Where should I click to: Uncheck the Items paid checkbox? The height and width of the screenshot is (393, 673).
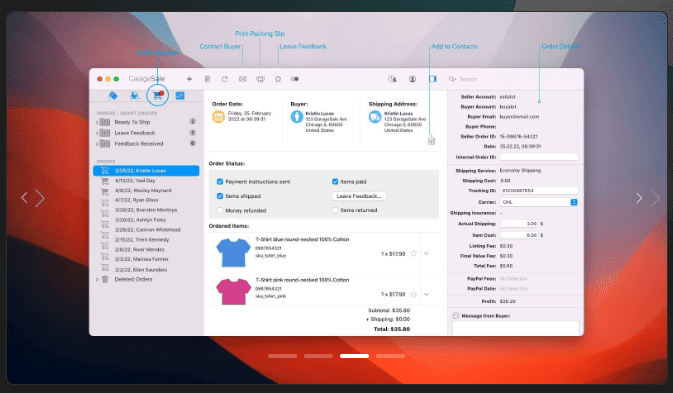335,182
